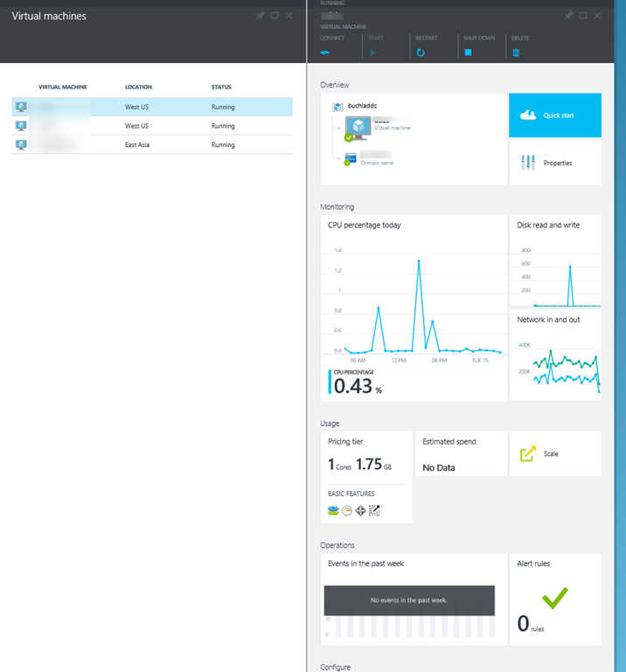Click the gauge feature icon under Basic Features
Screen dimensions: 626x672
point(347,510)
